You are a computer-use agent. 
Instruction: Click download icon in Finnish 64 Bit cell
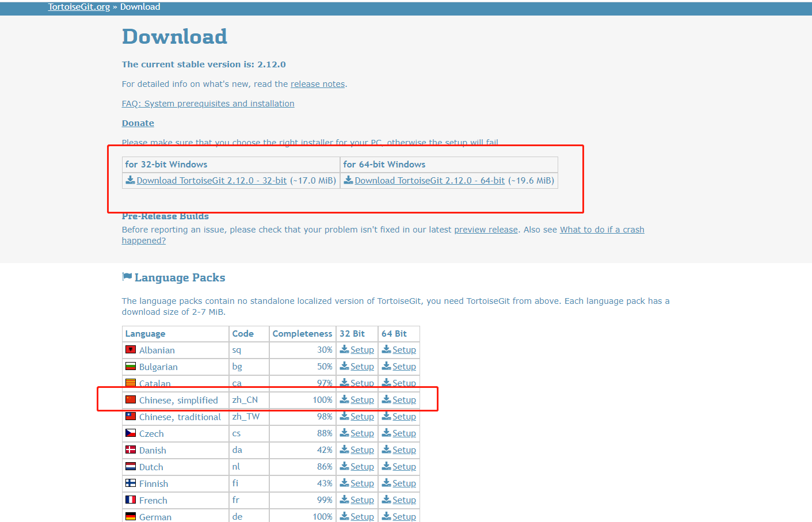coord(386,483)
